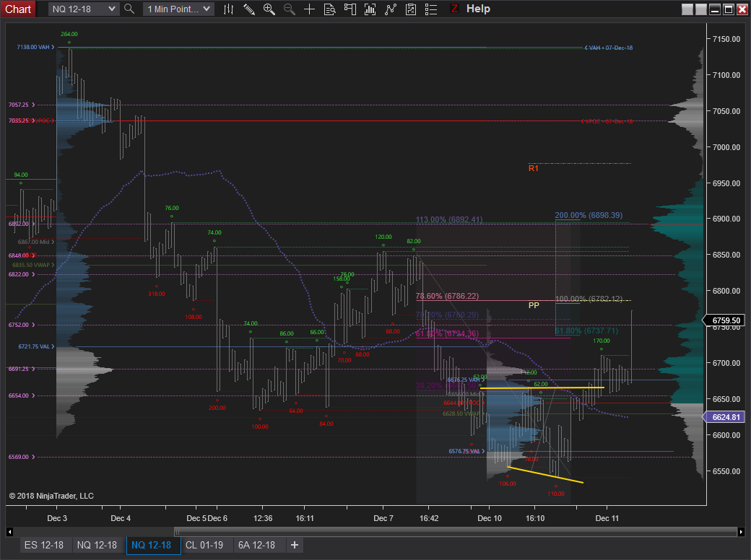Click the zoom out magnifier icon

click(x=290, y=9)
